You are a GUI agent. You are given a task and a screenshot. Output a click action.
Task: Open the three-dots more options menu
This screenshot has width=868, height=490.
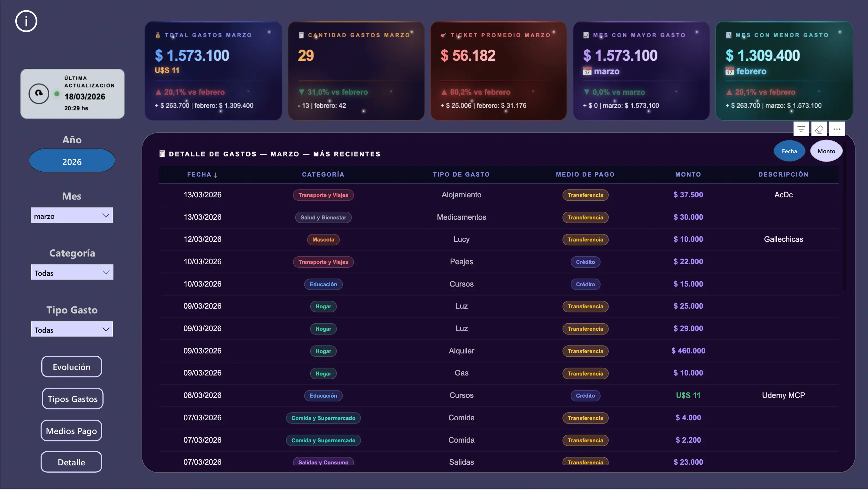point(837,129)
